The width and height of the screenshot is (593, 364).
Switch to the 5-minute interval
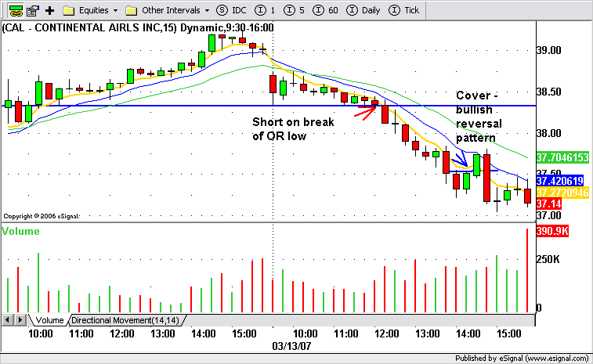pyautogui.click(x=294, y=10)
